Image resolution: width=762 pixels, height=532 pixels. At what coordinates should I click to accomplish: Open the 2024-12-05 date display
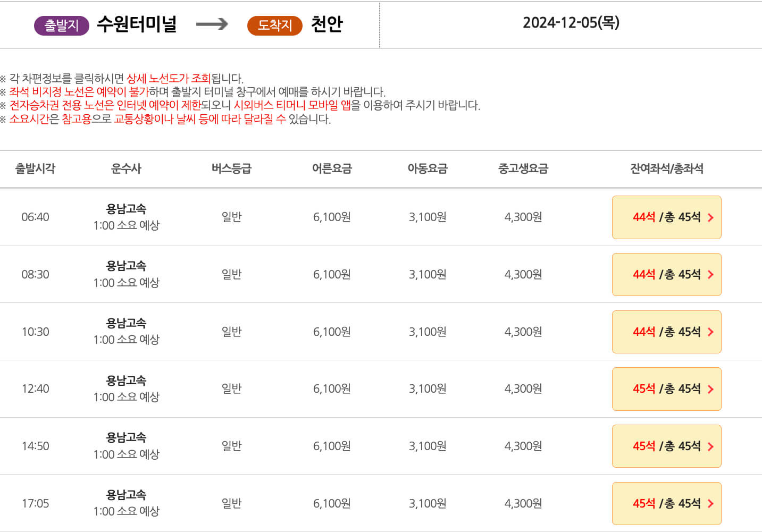coord(572,23)
